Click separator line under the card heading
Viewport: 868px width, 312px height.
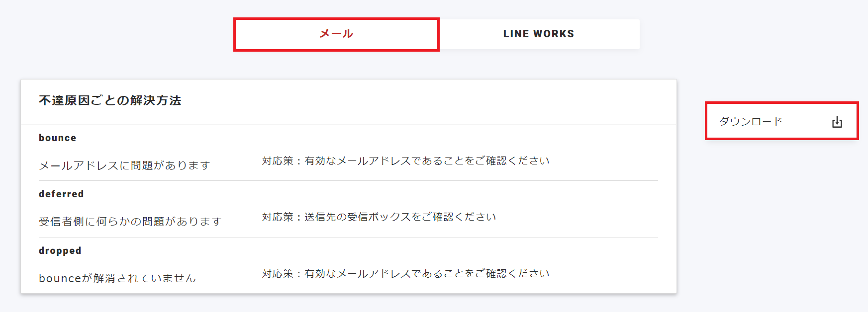coord(348,125)
